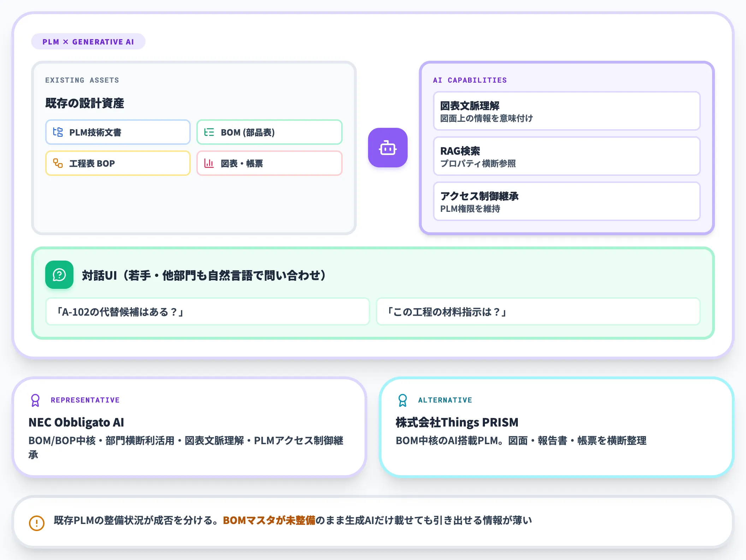Click the 図表・帳票 bar chart icon
746x560 pixels.
click(x=209, y=163)
